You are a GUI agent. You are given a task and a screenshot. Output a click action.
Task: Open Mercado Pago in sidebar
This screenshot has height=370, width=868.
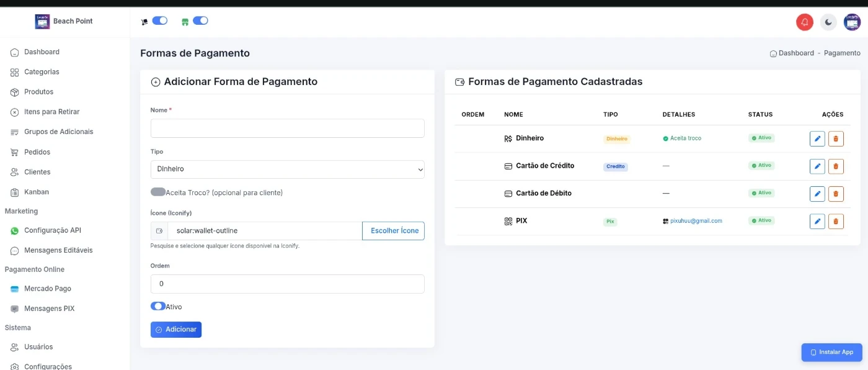47,289
